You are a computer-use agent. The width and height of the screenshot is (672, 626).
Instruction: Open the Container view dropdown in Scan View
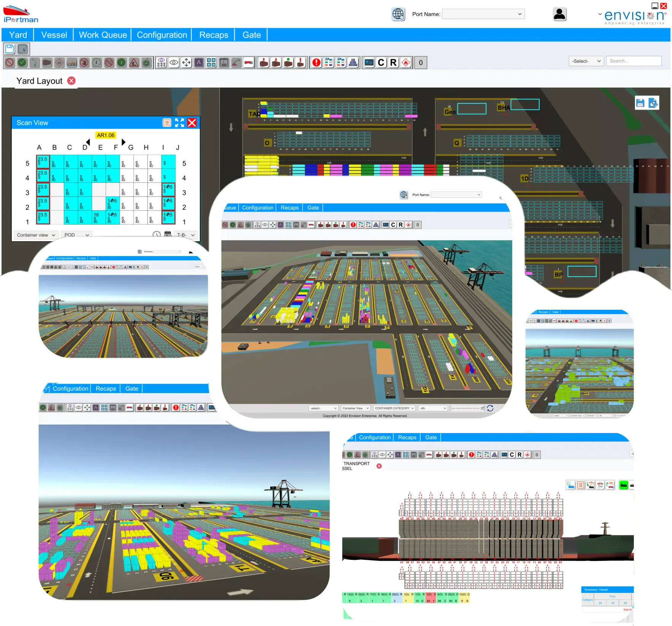click(x=36, y=235)
